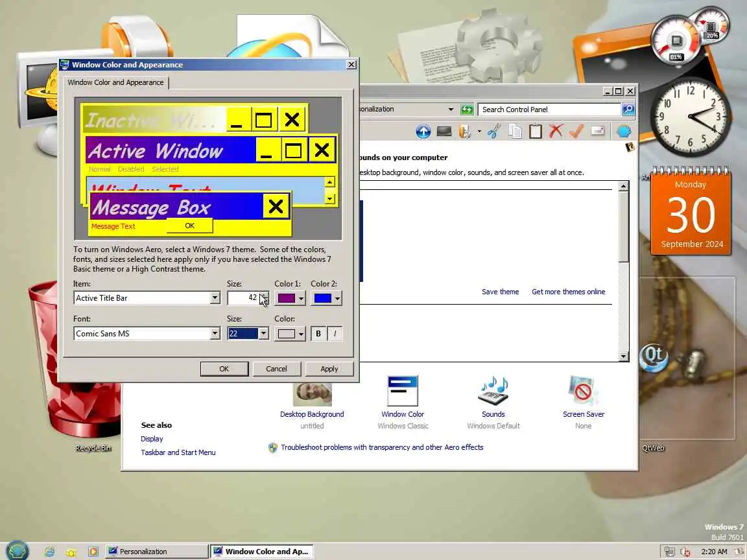
Task: Toggle Italic font button
Action: pyautogui.click(x=335, y=333)
